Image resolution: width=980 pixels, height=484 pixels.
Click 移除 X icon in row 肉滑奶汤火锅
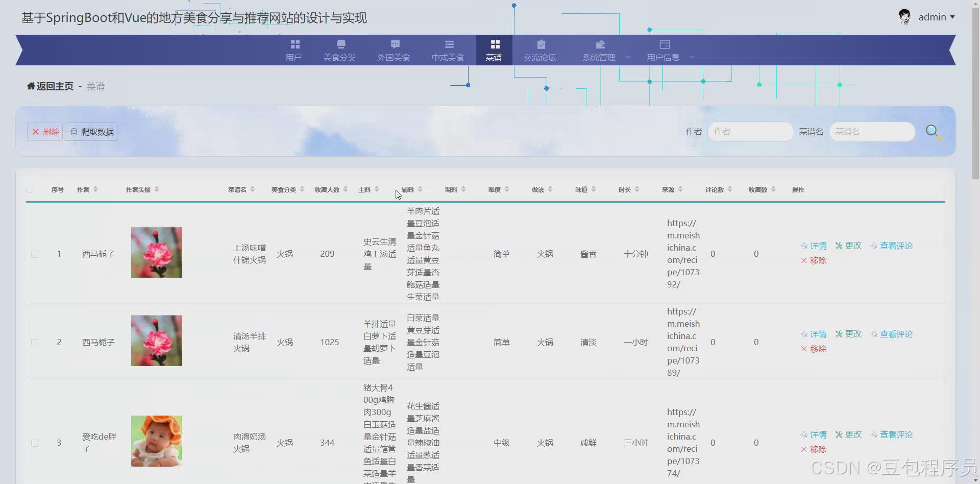pyautogui.click(x=804, y=449)
